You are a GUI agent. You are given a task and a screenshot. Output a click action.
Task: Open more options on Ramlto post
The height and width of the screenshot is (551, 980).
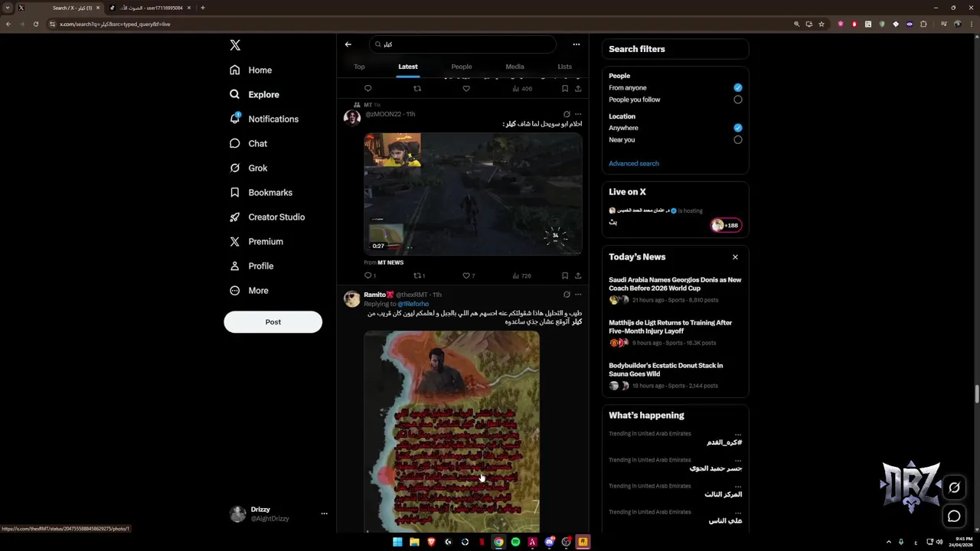(x=578, y=295)
